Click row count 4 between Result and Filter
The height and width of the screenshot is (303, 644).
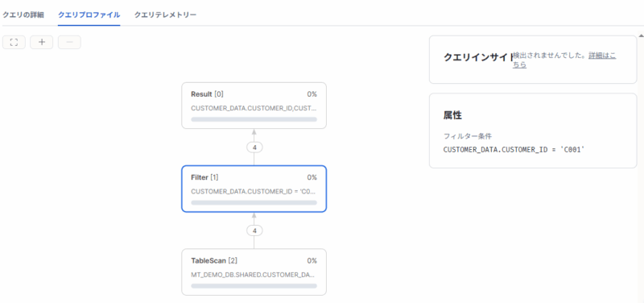[254, 147]
